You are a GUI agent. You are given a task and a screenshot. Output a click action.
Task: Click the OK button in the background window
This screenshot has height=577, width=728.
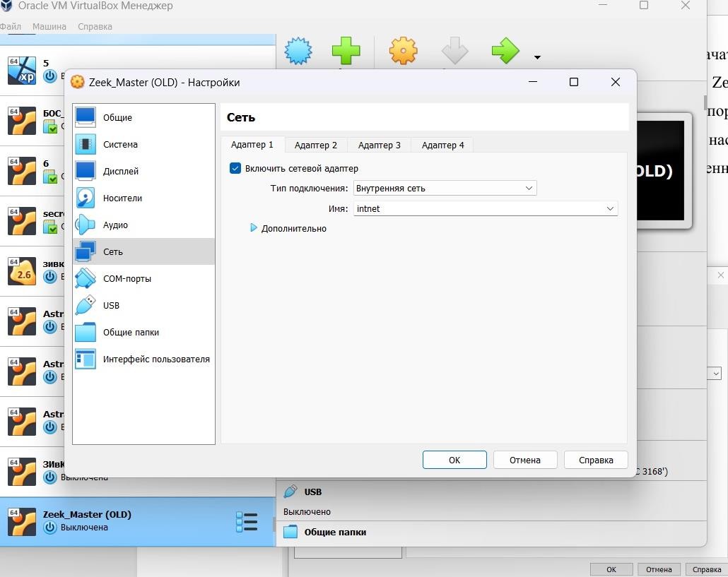click(611, 569)
